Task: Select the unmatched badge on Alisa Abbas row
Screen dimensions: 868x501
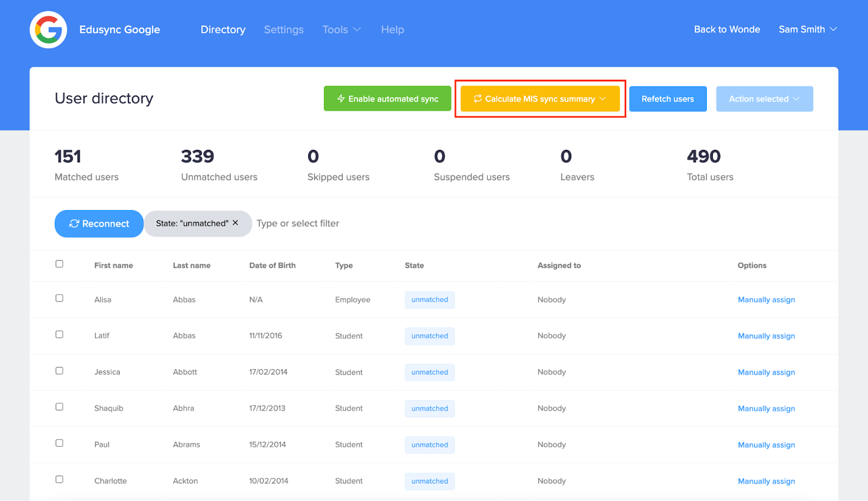Action: pos(429,300)
